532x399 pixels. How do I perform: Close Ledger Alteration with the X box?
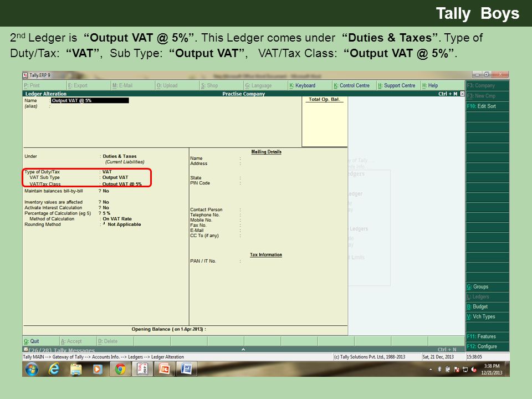point(462,94)
